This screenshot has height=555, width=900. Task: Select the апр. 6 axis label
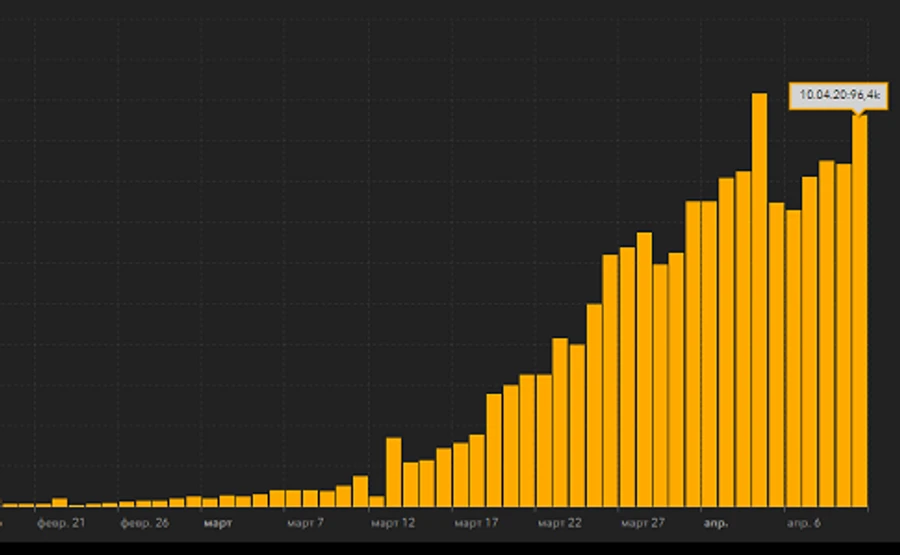(x=803, y=523)
